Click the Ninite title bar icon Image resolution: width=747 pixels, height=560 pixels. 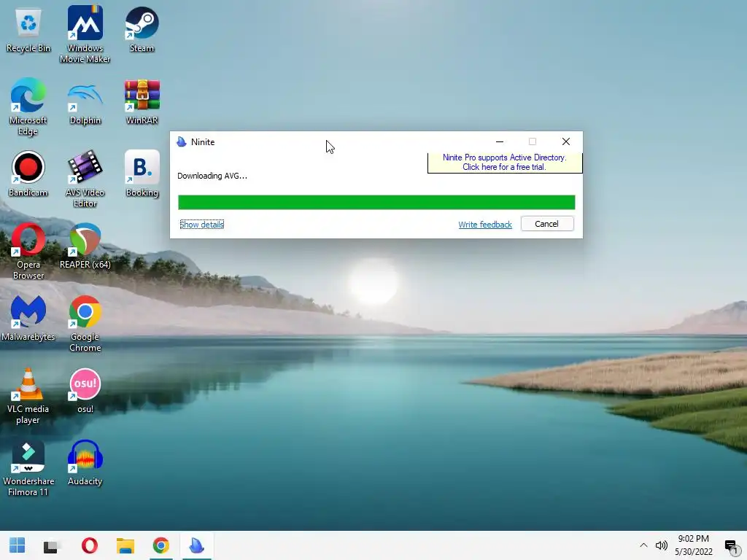[182, 142]
